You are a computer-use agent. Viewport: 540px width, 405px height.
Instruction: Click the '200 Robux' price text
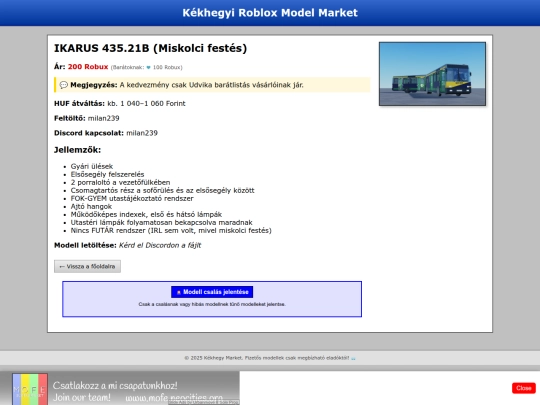[x=88, y=66]
